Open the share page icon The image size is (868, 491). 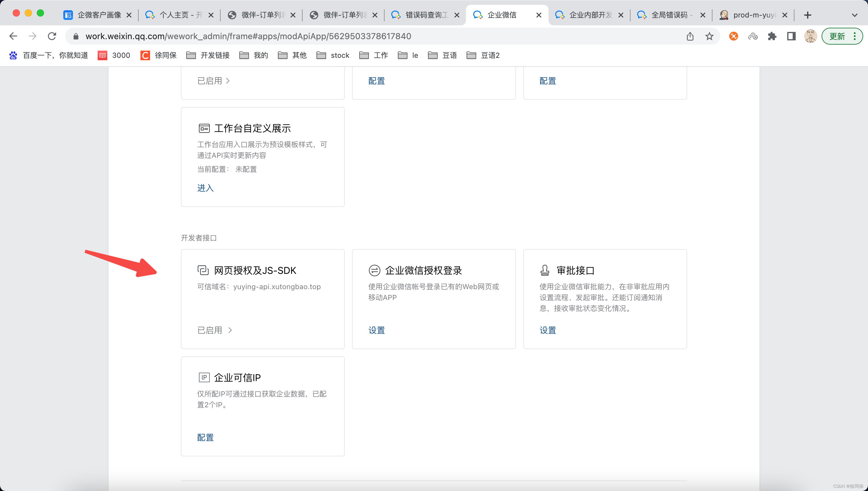(x=690, y=36)
